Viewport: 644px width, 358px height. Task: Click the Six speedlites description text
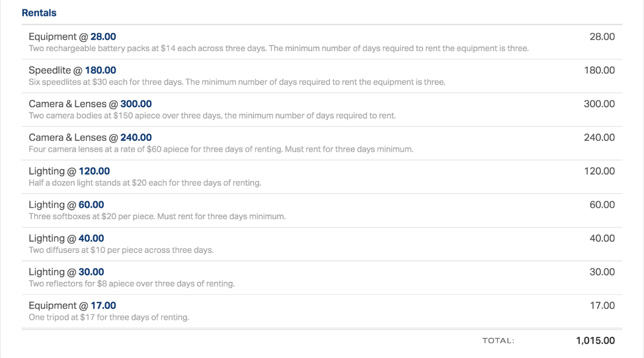click(237, 82)
